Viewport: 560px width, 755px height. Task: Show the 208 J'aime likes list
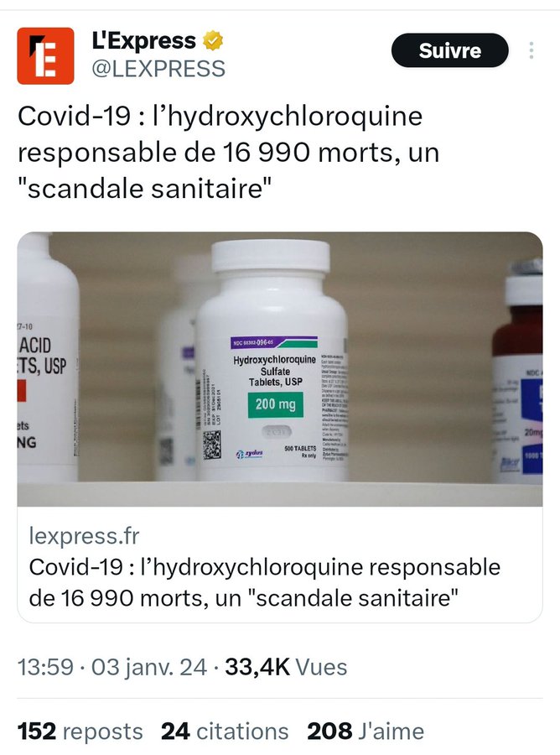pyautogui.click(x=366, y=732)
